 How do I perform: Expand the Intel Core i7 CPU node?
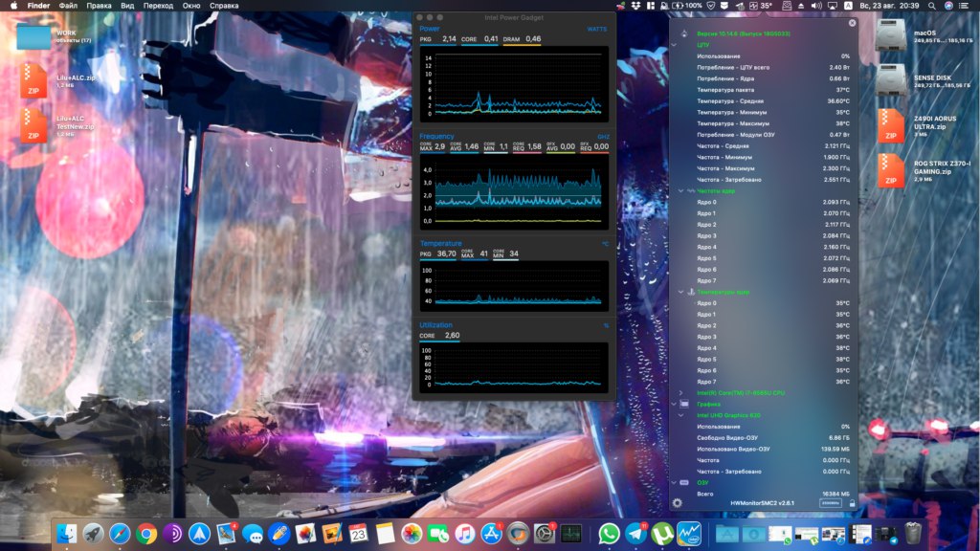681,393
